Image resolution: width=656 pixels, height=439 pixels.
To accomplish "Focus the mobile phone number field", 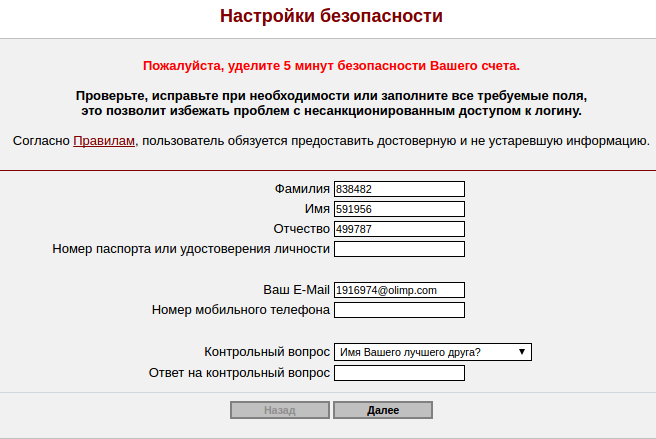I will 399,310.
